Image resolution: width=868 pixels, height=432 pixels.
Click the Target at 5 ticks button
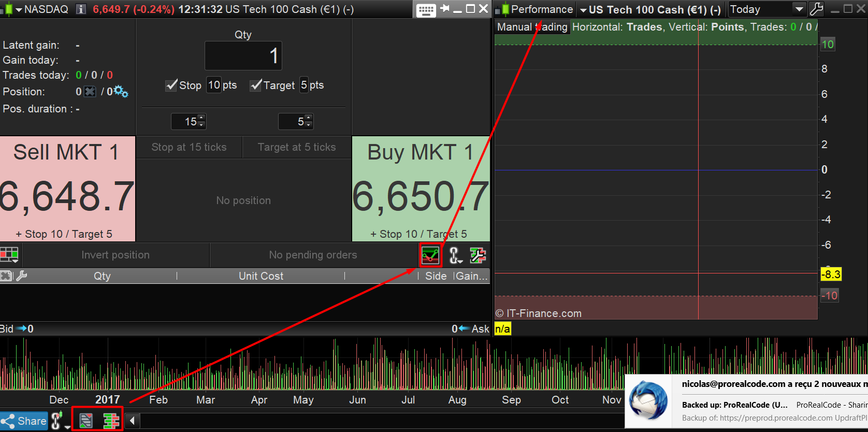coord(297,148)
